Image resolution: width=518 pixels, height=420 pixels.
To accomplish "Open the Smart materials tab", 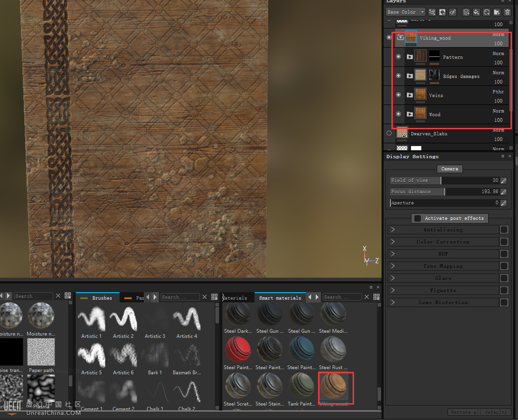I will 280,298.
